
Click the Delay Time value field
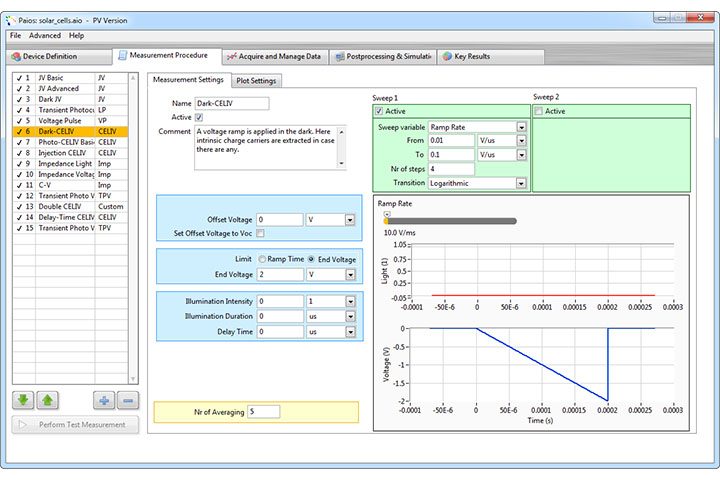coord(280,332)
